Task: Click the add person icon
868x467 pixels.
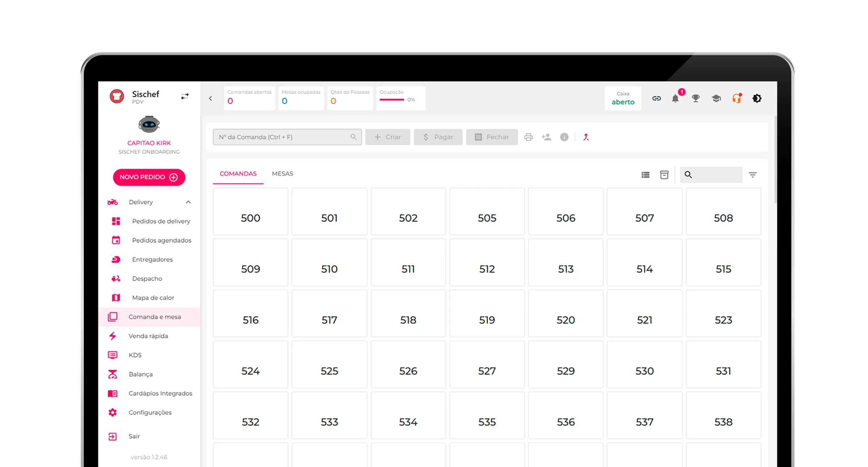Action: (x=546, y=137)
